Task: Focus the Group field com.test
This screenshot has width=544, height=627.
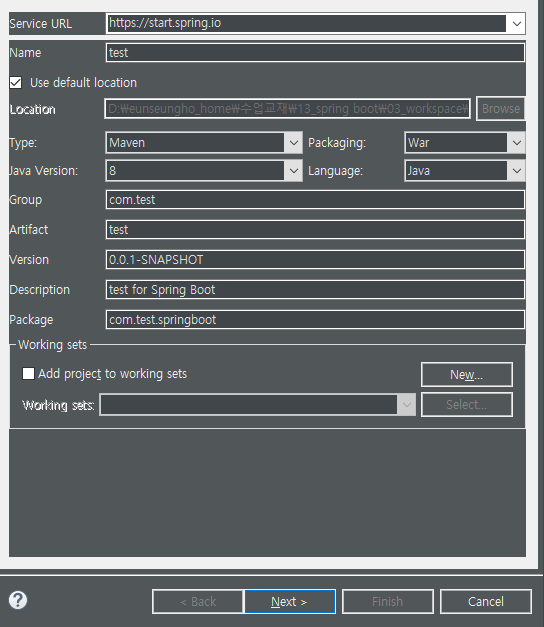Action: click(315, 200)
